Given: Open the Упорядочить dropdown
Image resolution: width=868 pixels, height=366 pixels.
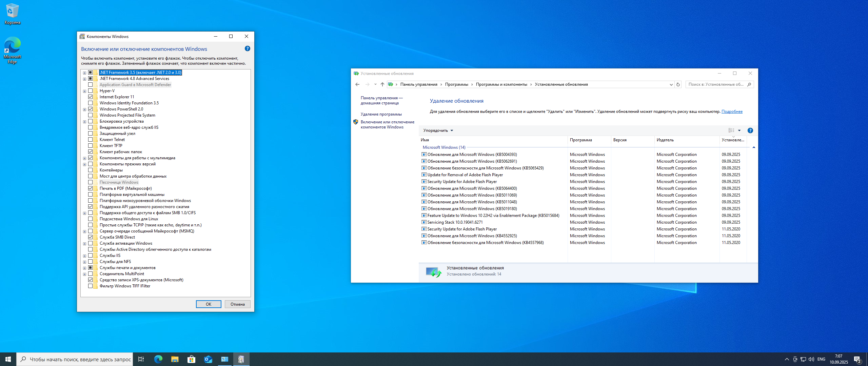Looking at the screenshot, I should pyautogui.click(x=438, y=130).
